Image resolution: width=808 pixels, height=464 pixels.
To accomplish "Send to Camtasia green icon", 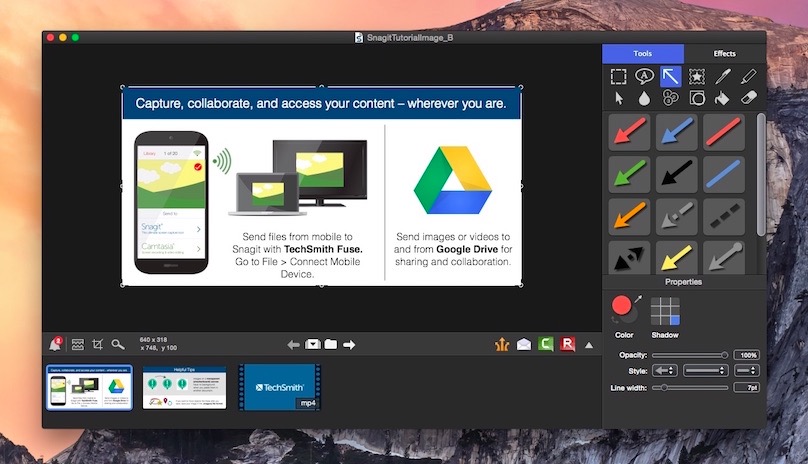I will (546, 344).
